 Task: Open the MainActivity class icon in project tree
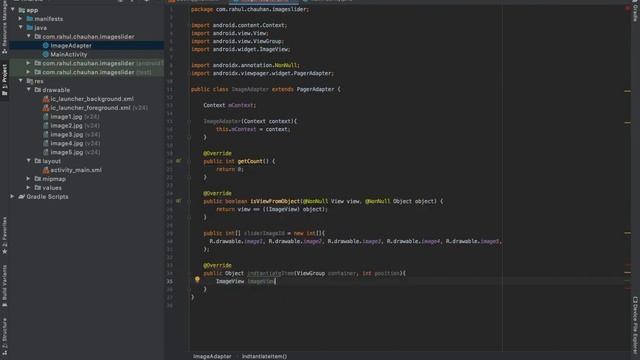click(x=46, y=54)
